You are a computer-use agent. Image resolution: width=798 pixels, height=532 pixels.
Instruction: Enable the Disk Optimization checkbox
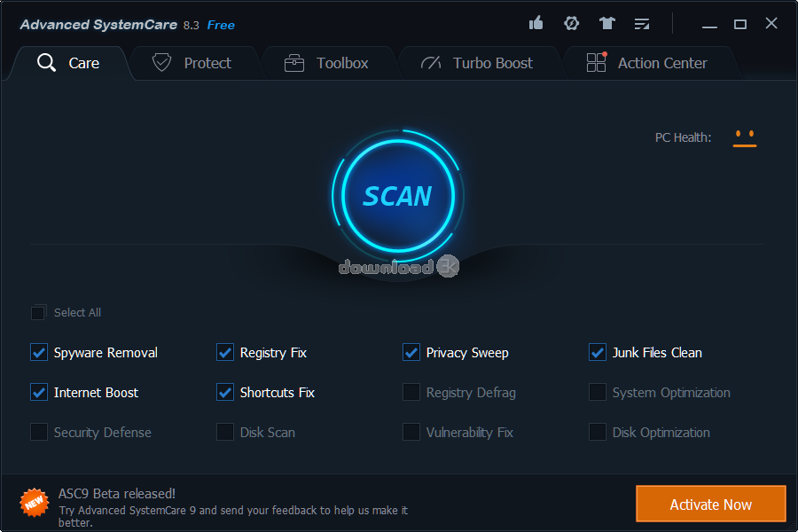tap(598, 432)
